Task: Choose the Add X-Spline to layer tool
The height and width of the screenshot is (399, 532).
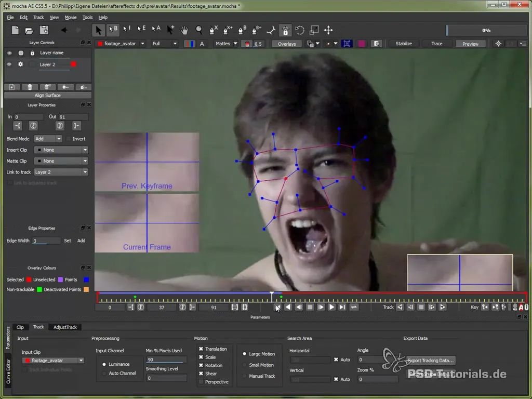Action: (x=228, y=30)
